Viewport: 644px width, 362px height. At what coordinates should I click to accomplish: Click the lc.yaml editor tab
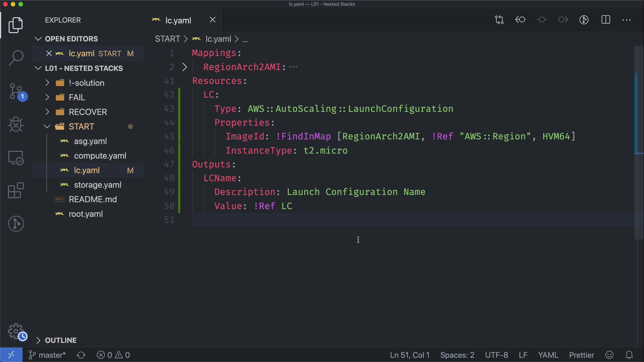click(178, 20)
